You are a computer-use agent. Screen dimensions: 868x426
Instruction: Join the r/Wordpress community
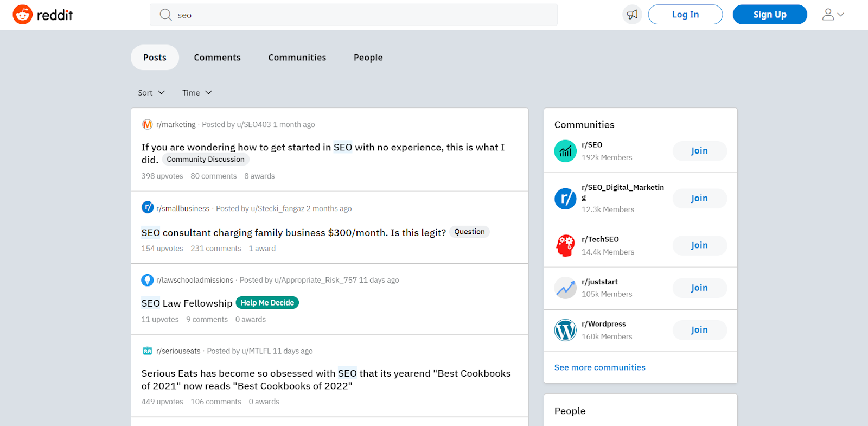pyautogui.click(x=699, y=330)
